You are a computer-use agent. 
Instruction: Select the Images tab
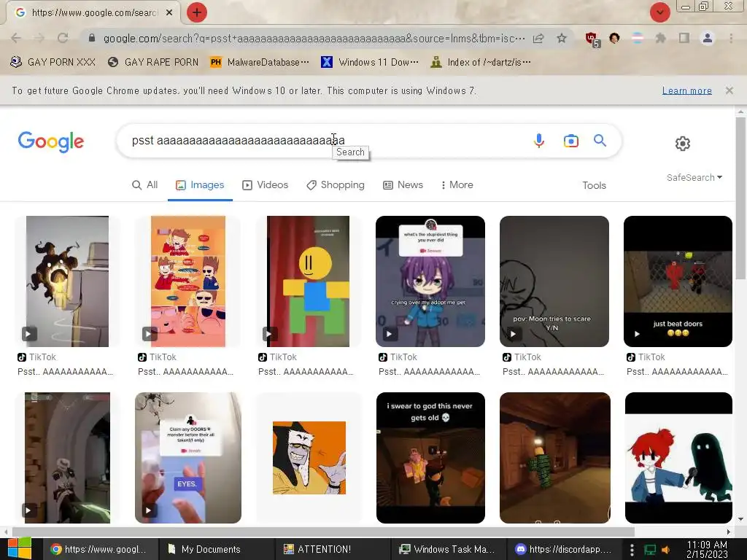(x=200, y=184)
